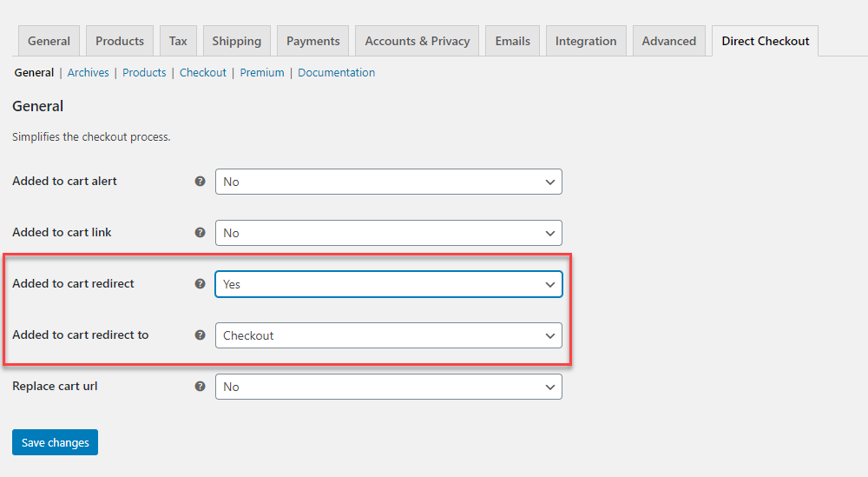Screen dimensions: 868x477
Task: Click the Added to cart redirect label
Action: [x=73, y=283]
